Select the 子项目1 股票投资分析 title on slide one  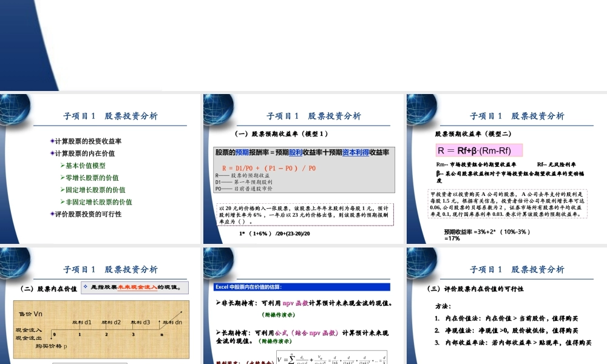pos(111,115)
